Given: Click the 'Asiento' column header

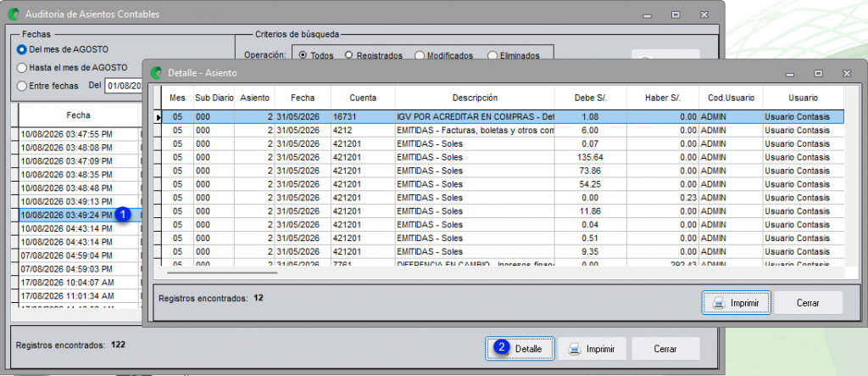Looking at the screenshot, I should coord(254,98).
